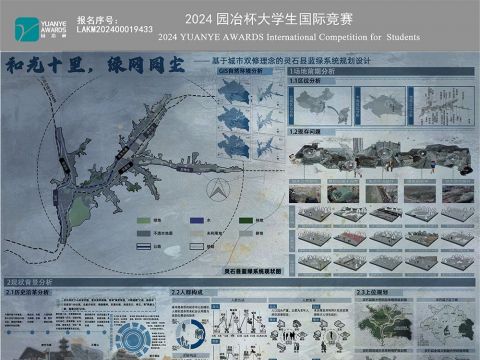Click the light green legend swatch
This screenshot has height=360, width=480.
point(144,220)
